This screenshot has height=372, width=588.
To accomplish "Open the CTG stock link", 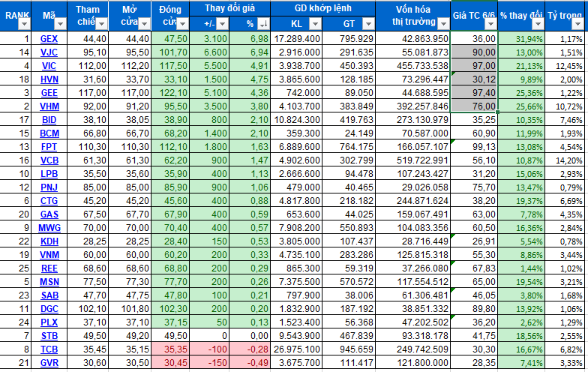I will (x=49, y=201).
